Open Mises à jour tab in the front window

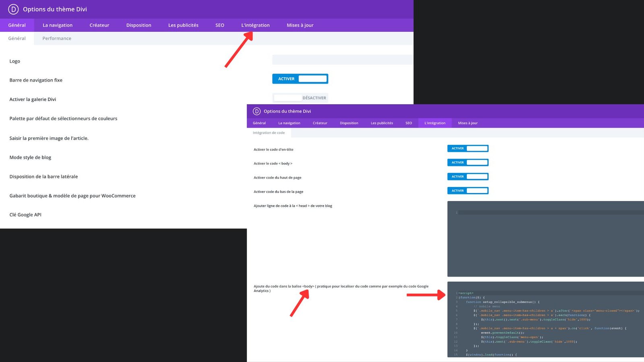click(x=468, y=123)
